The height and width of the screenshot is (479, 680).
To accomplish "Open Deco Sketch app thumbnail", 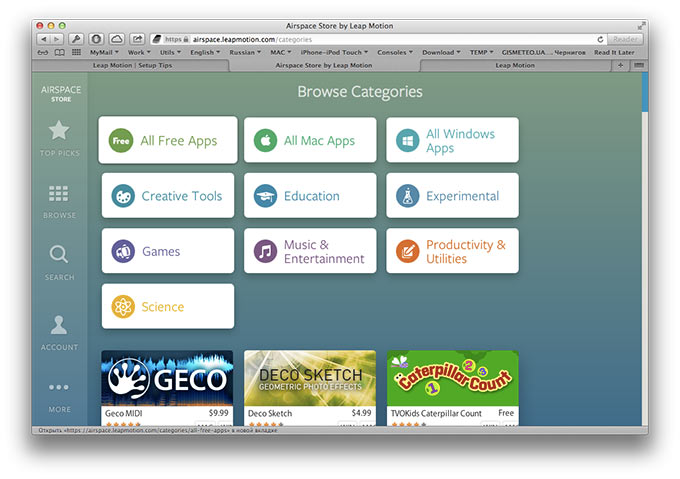I will coord(310,378).
